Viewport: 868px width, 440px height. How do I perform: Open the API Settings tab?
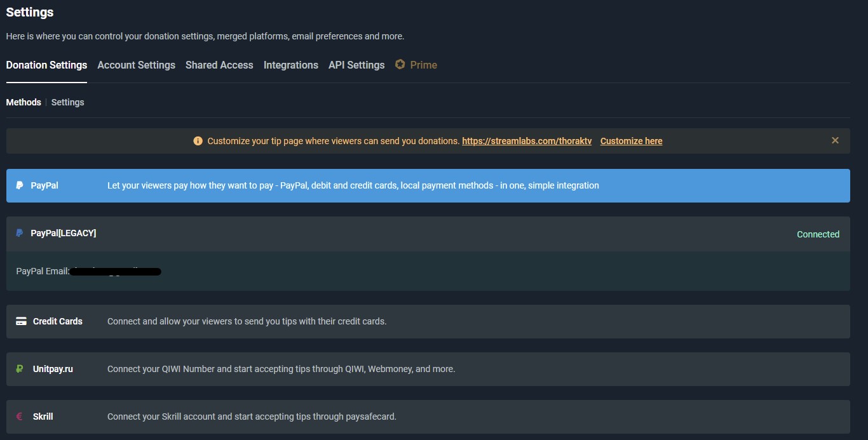(x=356, y=65)
